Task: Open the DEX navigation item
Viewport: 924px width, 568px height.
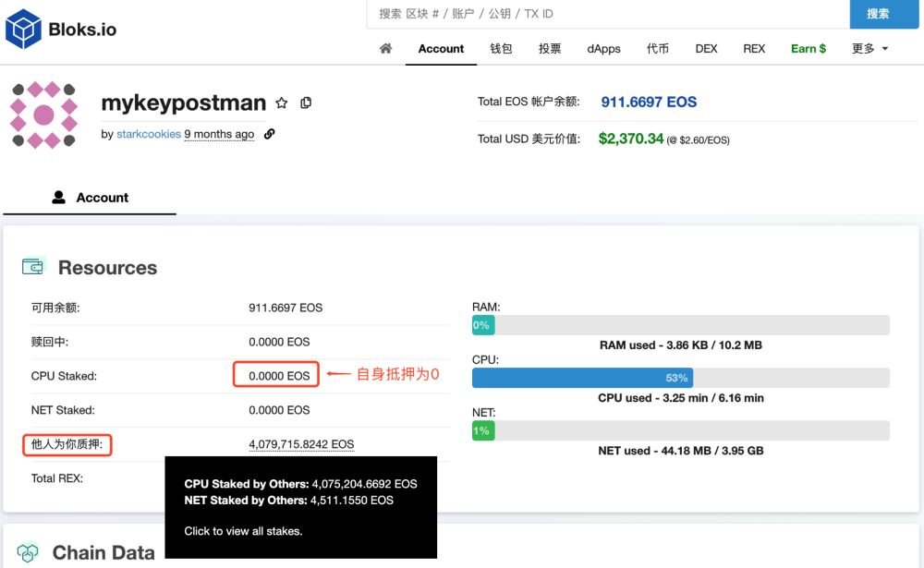Action: [x=706, y=48]
